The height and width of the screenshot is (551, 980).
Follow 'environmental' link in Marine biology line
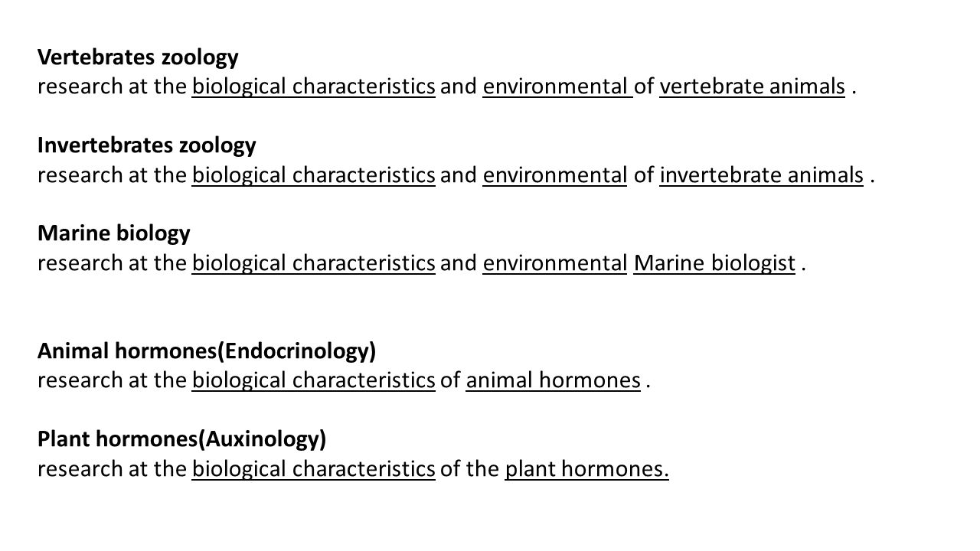coord(555,263)
